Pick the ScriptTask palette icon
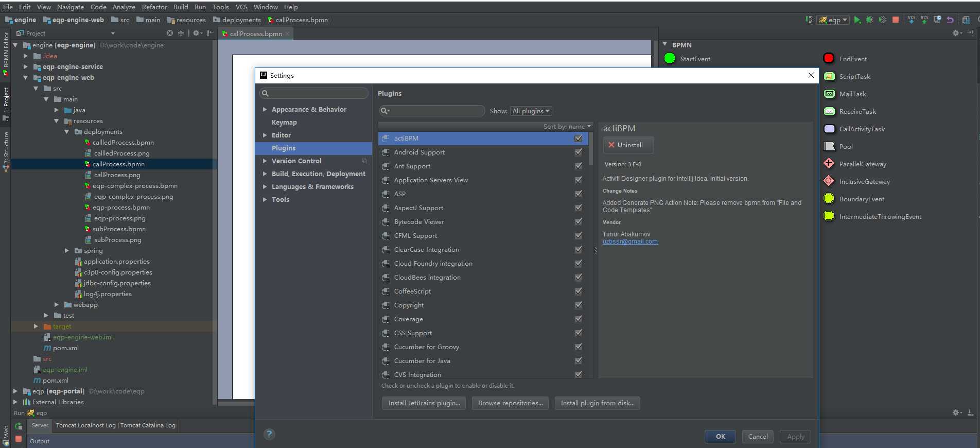The image size is (980, 448). click(829, 76)
